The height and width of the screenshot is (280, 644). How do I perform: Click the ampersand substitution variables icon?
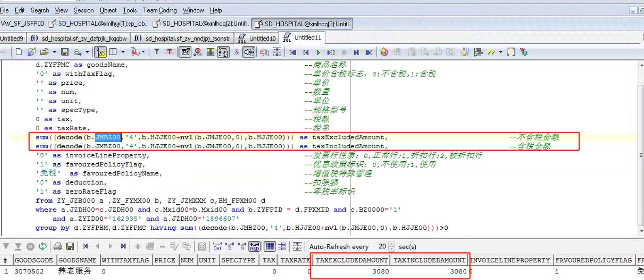237,52
